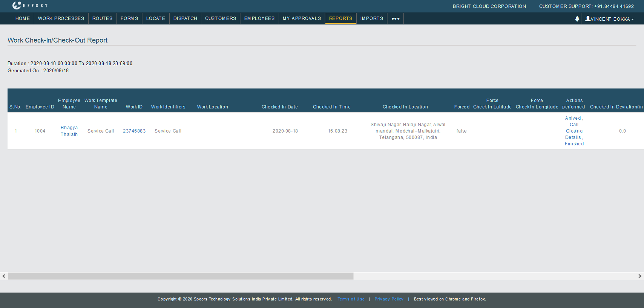This screenshot has height=308, width=644.
Task: Open the Reports menu tab
Action: (340, 18)
